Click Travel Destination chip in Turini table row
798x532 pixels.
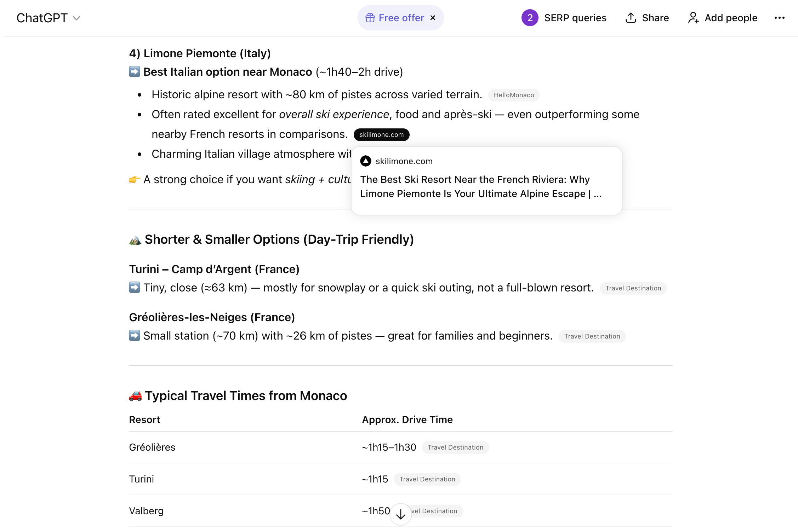pyautogui.click(x=427, y=479)
